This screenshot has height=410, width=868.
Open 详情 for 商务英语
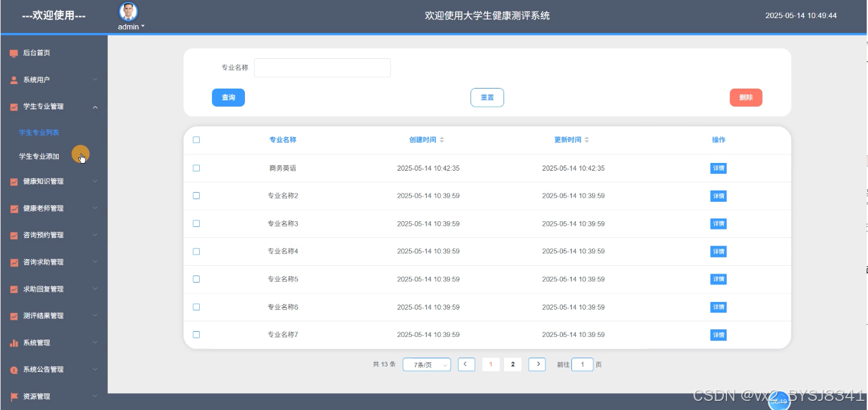(x=718, y=168)
